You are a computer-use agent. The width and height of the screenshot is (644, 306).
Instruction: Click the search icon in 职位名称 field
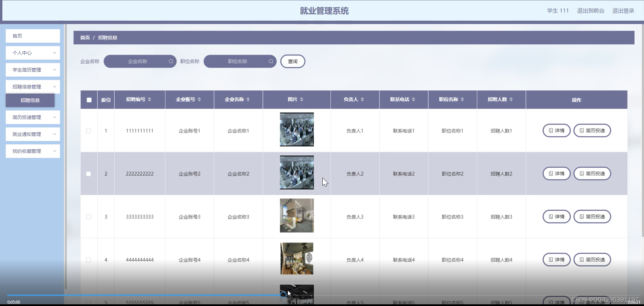pos(271,61)
